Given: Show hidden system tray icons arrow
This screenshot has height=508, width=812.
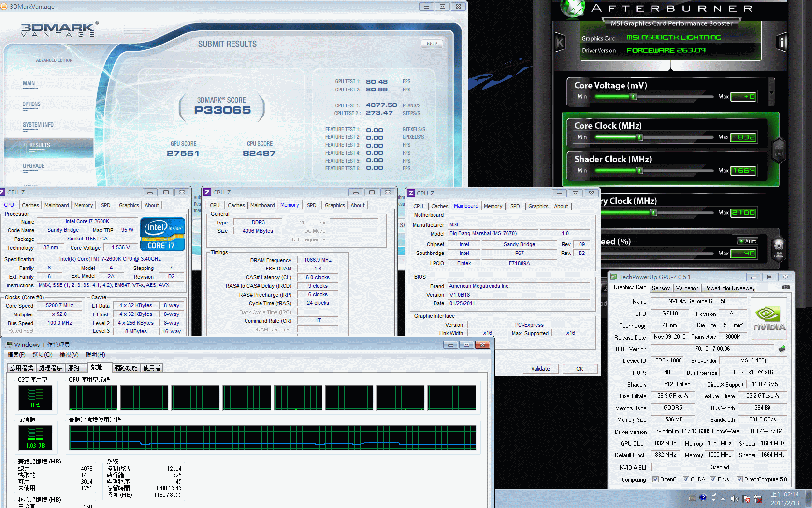Looking at the screenshot, I should [723, 498].
